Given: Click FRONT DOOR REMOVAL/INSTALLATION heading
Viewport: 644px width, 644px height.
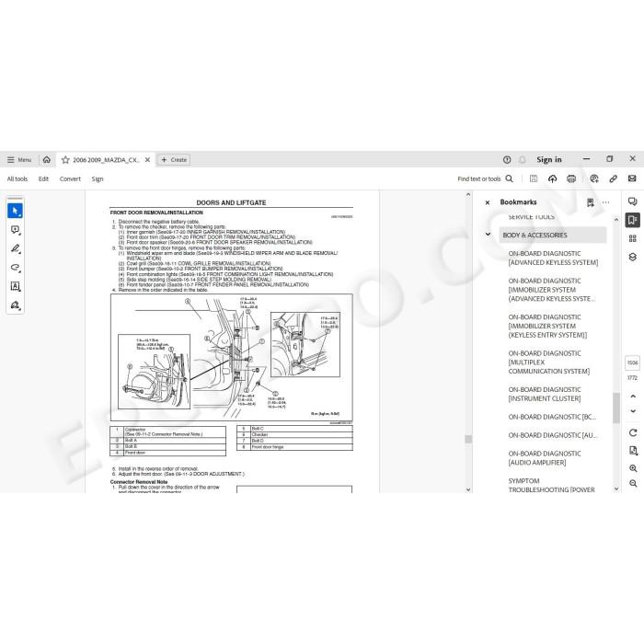Looking at the screenshot, I should point(156,213).
